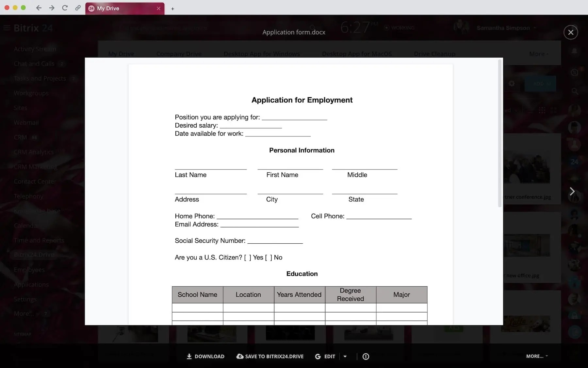Screen dimensions: 588x368
Task: Select the My Drive browser tab
Action: click(x=121, y=9)
